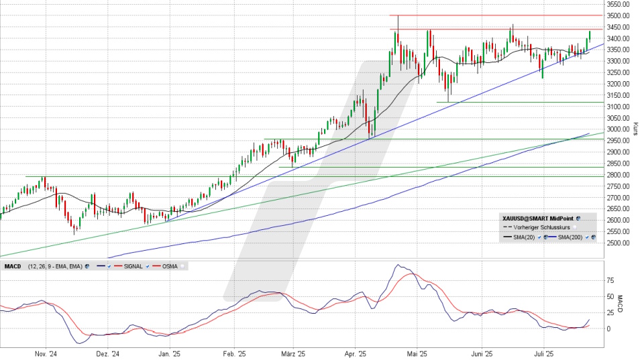Enable the Vorheriger Schlusskurs checkbox
Viewport: 644px width, 362px height.
[575, 227]
